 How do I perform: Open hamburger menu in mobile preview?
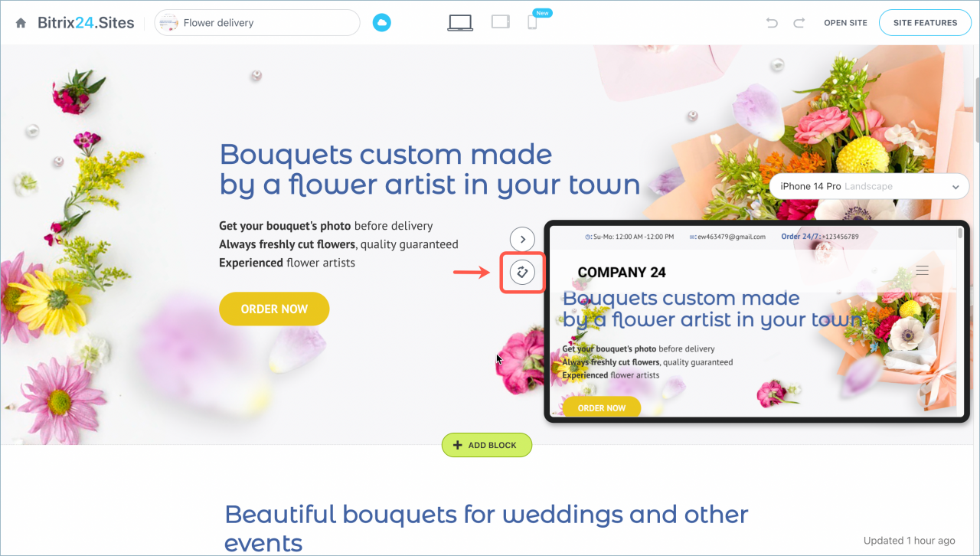[923, 270]
